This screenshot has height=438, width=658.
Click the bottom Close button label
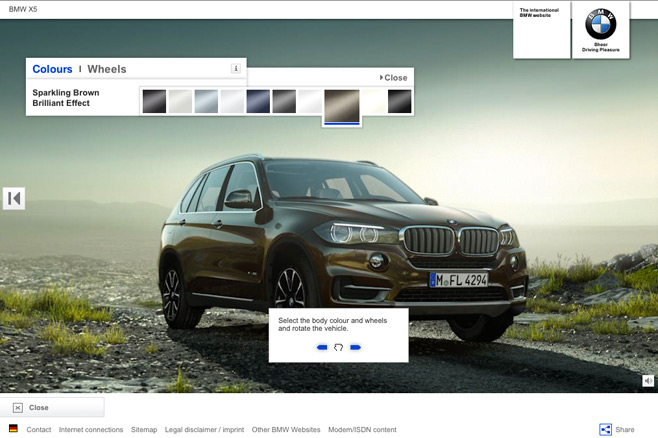point(39,407)
